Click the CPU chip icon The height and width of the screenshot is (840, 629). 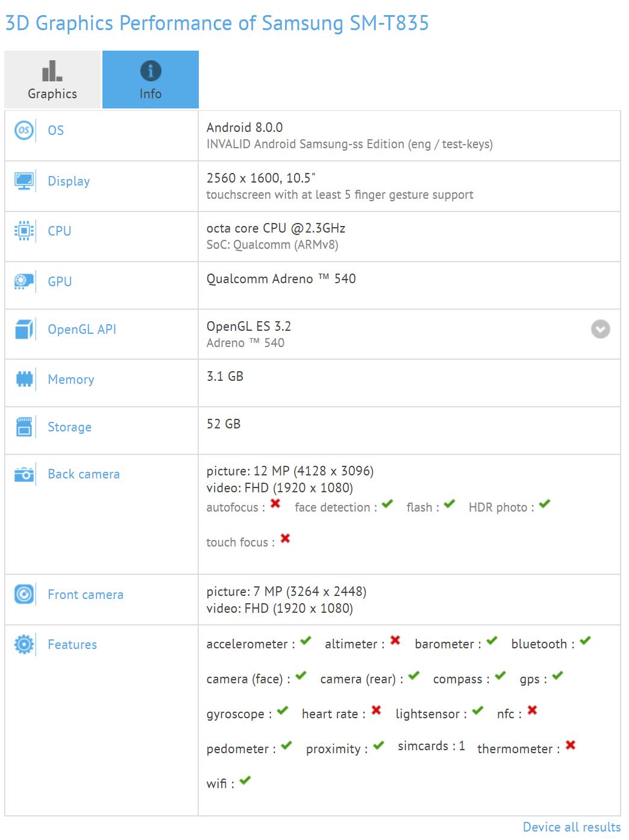24,231
